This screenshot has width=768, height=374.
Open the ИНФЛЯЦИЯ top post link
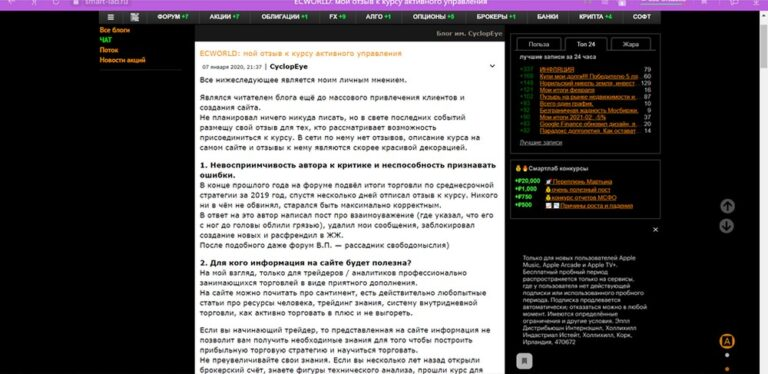tap(557, 70)
